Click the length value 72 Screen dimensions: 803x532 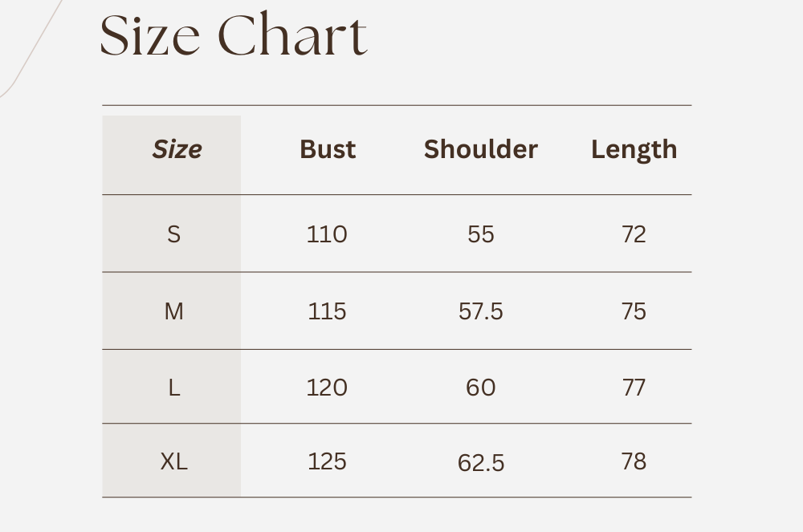(x=634, y=234)
